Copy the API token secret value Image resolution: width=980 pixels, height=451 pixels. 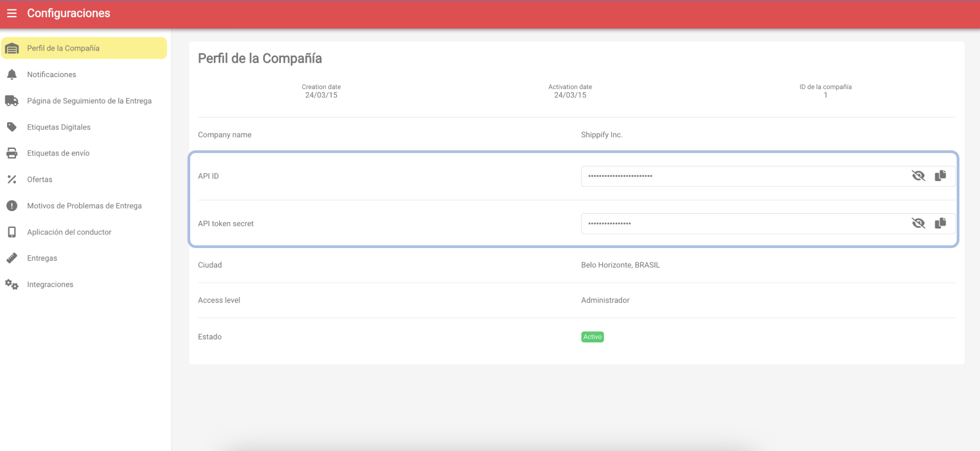(940, 223)
